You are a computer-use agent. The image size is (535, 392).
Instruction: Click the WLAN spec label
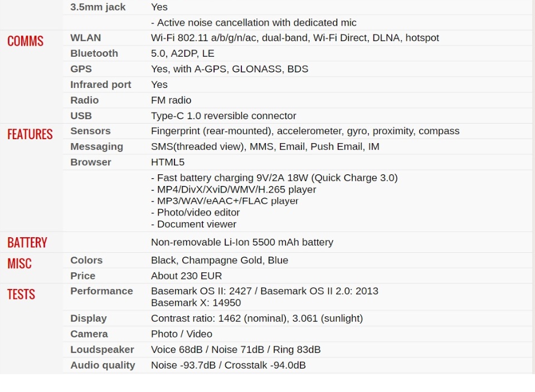pyautogui.click(x=85, y=38)
